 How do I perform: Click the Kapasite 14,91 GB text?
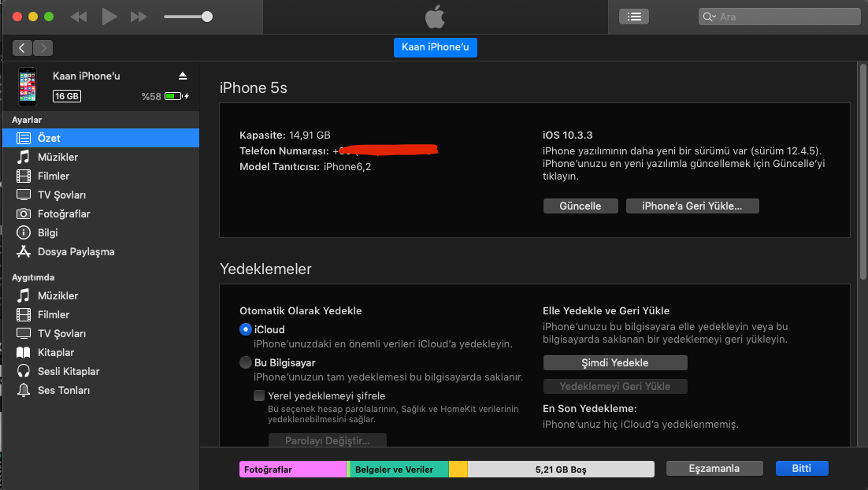pos(284,135)
